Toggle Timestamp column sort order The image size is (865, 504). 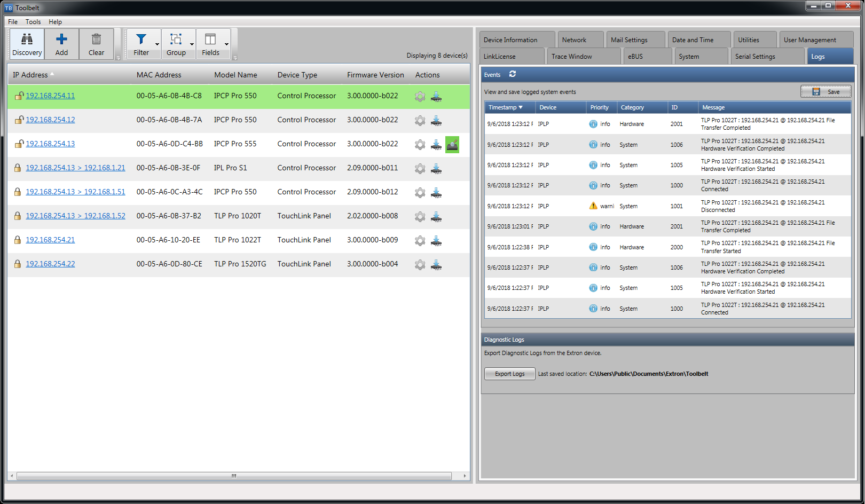(x=505, y=107)
